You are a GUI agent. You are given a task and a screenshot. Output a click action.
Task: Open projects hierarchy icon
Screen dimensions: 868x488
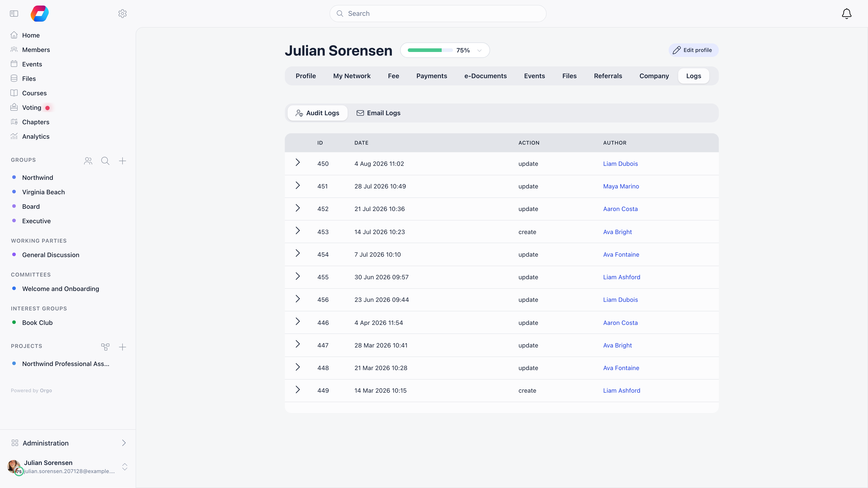pos(105,347)
